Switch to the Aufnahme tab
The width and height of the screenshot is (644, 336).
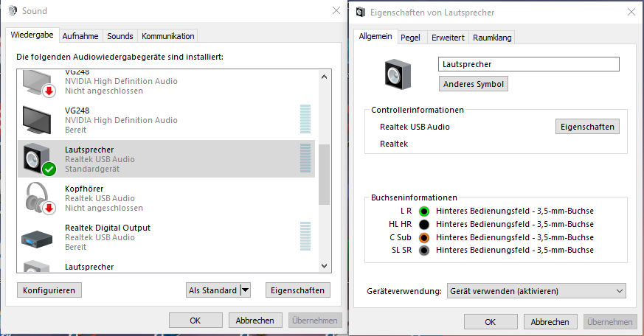(80, 36)
